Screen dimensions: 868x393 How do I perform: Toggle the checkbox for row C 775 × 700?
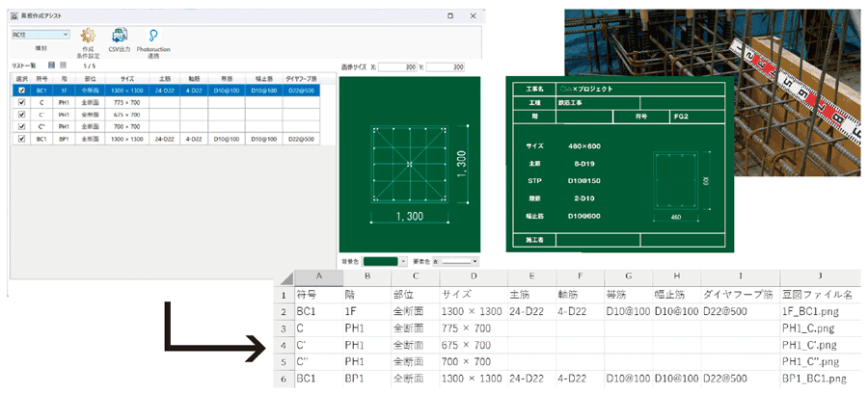(x=21, y=102)
